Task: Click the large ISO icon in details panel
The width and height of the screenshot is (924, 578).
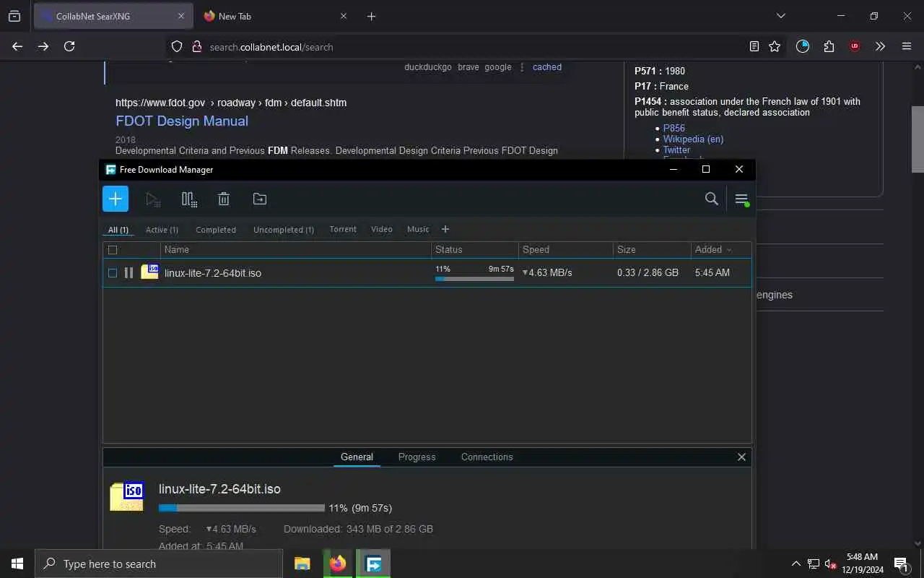Action: (127, 496)
